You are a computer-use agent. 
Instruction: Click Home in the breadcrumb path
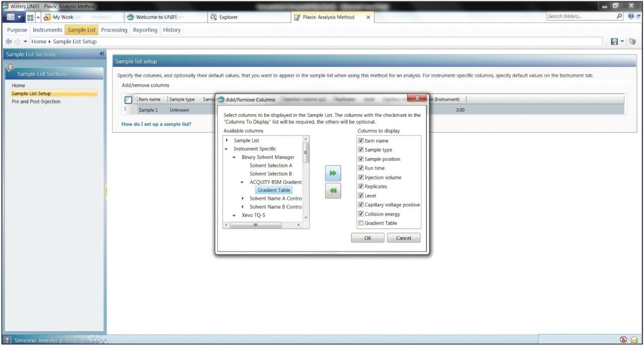pyautogui.click(x=39, y=42)
